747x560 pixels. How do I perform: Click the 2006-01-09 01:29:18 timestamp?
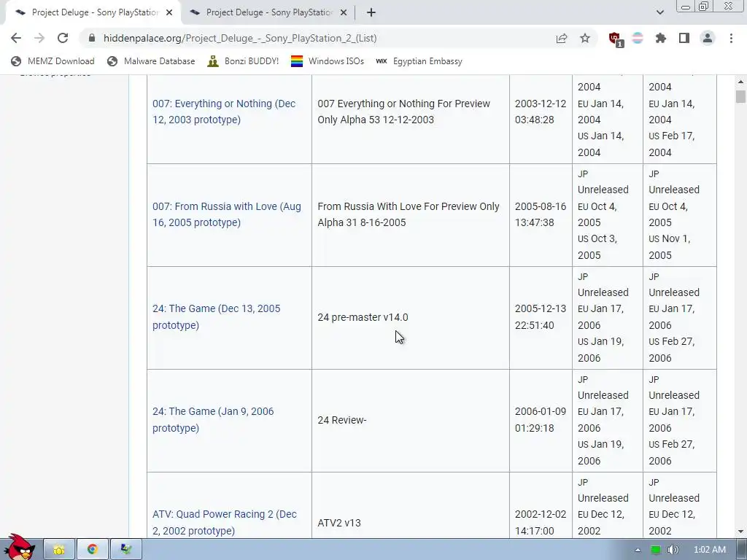coord(541,419)
